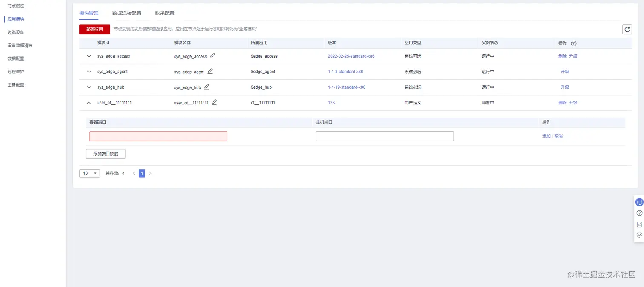Image resolution: width=644 pixels, height=287 pixels.
Task: Click 添加 in the port mapping row
Action: [546, 136]
